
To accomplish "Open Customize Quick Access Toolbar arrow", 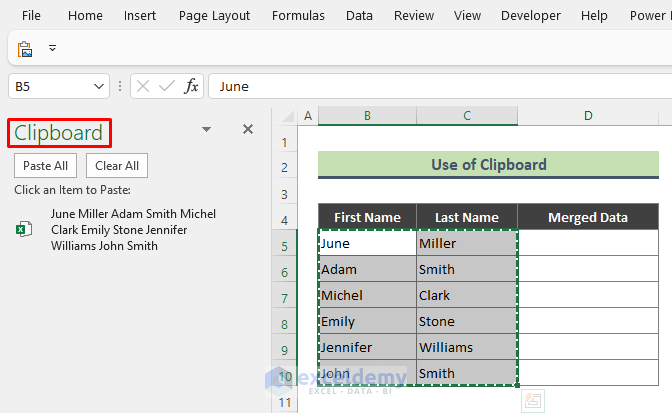I will [x=53, y=49].
